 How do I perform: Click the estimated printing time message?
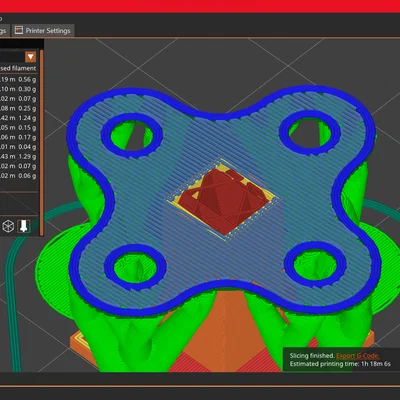[x=340, y=364]
